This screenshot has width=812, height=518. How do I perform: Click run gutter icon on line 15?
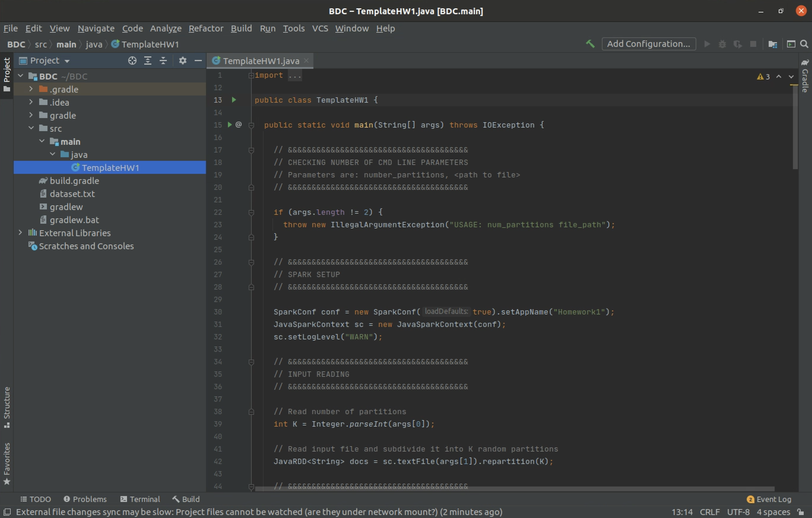pos(230,125)
